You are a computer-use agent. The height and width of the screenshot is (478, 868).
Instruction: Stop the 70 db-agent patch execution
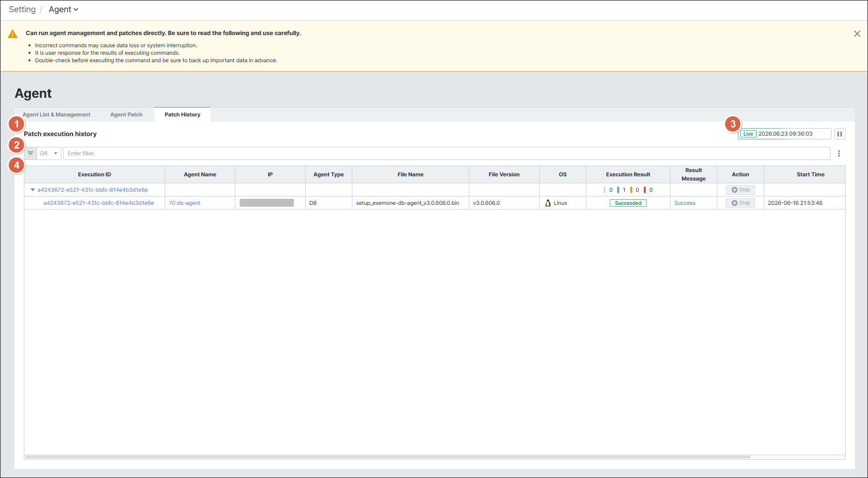[740, 203]
